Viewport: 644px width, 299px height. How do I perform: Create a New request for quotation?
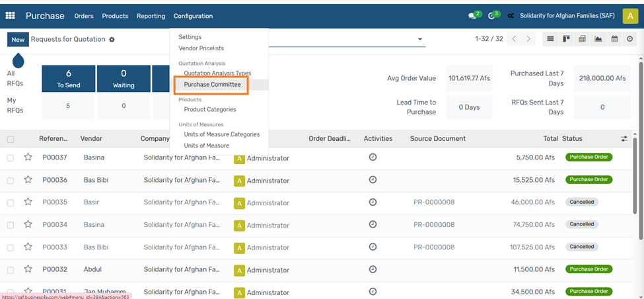[x=18, y=40]
